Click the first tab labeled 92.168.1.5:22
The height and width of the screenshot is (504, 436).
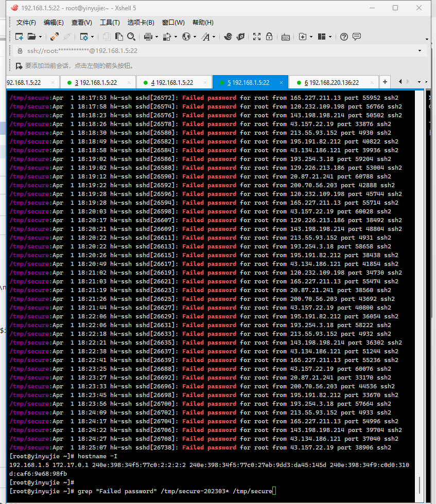click(32, 83)
